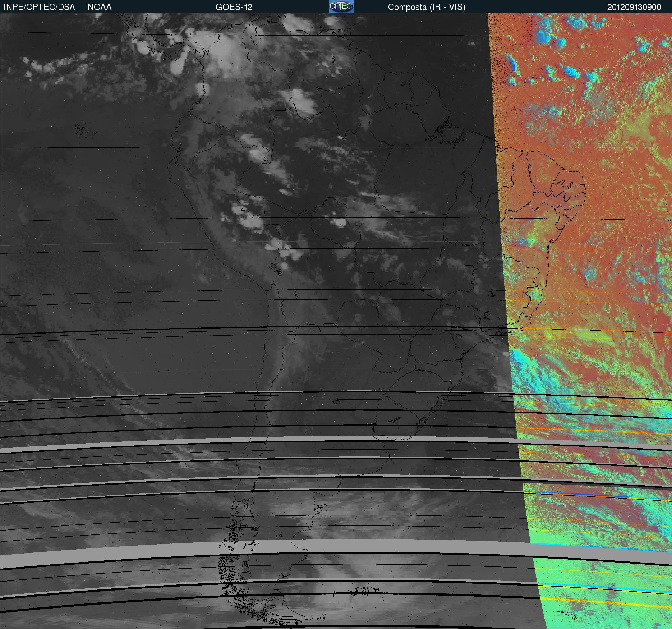Click the GOES-12 satellite label
The image size is (672, 629).
234,7
